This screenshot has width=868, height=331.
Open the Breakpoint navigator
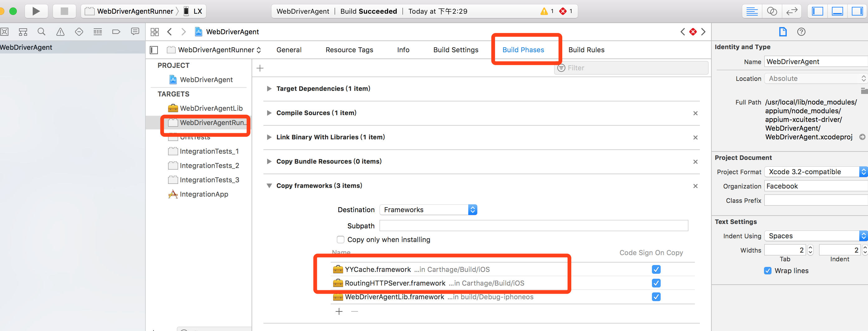(116, 32)
